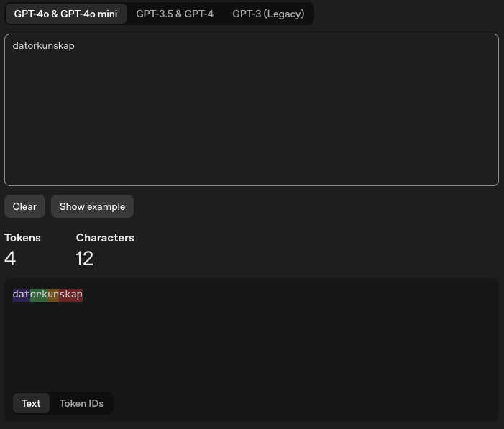Click the gap between Clear and Show example
504x429 pixels.
(x=48, y=206)
